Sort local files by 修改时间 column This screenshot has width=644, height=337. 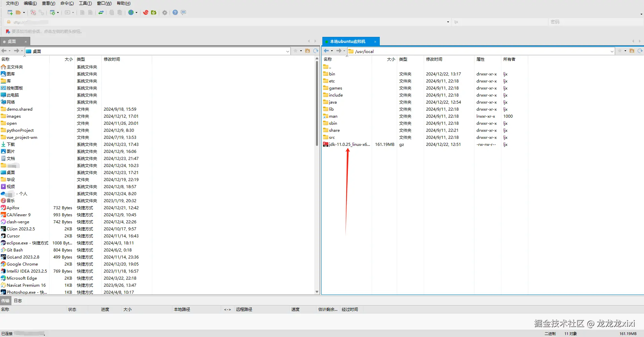(x=126, y=59)
